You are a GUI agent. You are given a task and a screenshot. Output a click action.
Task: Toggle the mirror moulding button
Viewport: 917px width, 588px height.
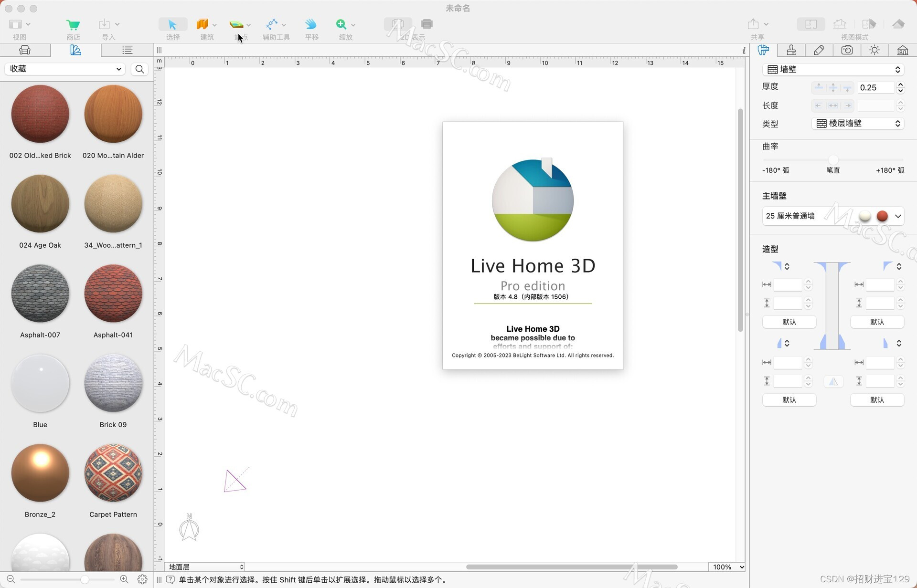coord(833,381)
